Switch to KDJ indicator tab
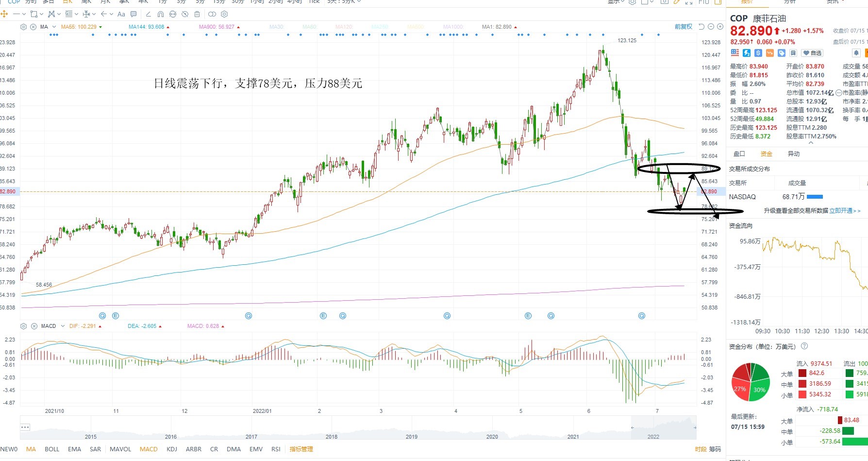The width and height of the screenshot is (868, 461). coord(172,449)
